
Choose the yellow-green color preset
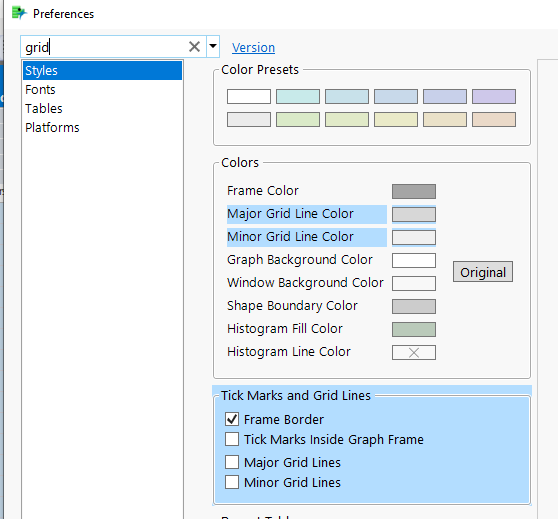pyautogui.click(x=347, y=120)
